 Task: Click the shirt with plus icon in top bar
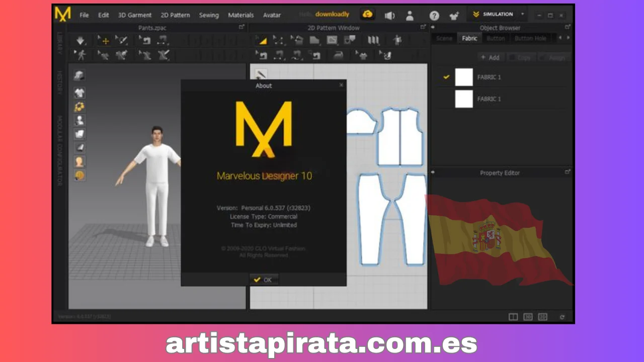[454, 16]
